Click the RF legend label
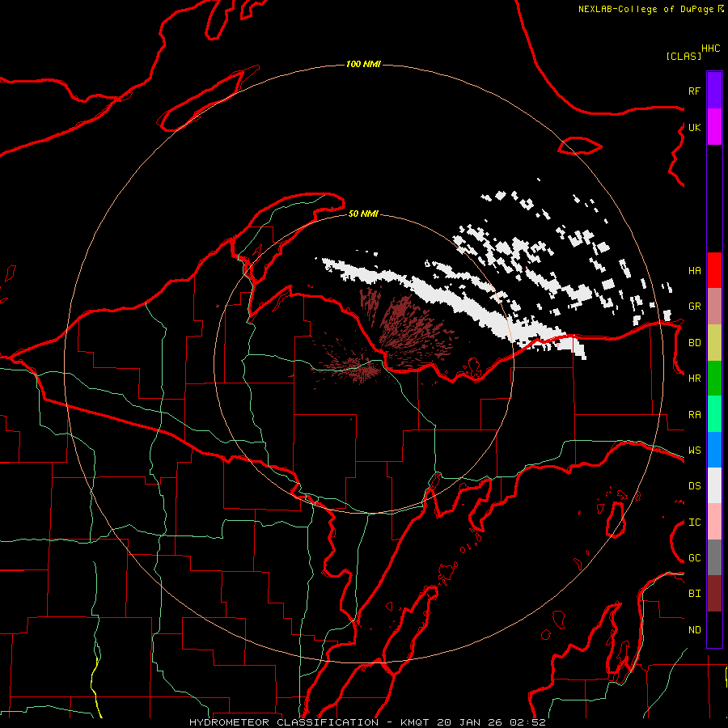Screen dimensions: 728x728 click(x=694, y=91)
